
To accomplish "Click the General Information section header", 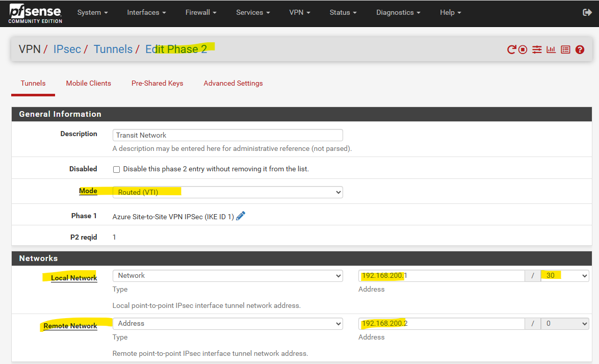I will (x=302, y=114).
